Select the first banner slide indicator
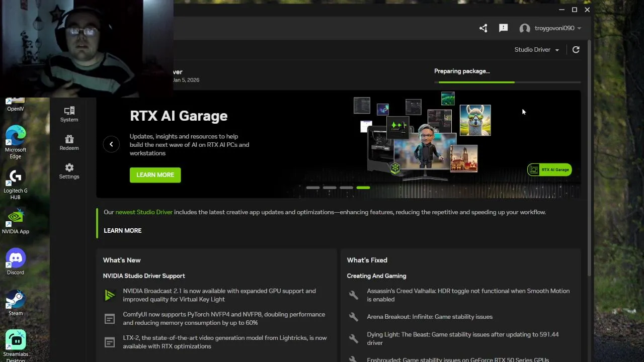This screenshot has width=644, height=362. coord(313,188)
